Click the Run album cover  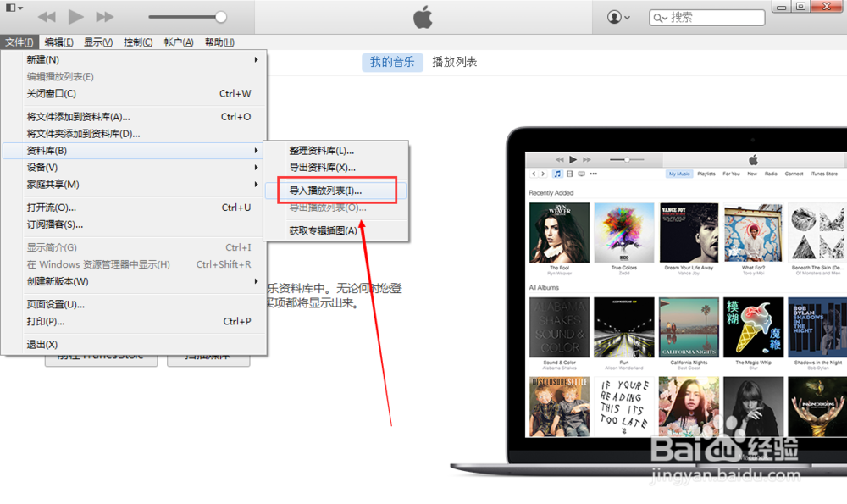point(624,327)
